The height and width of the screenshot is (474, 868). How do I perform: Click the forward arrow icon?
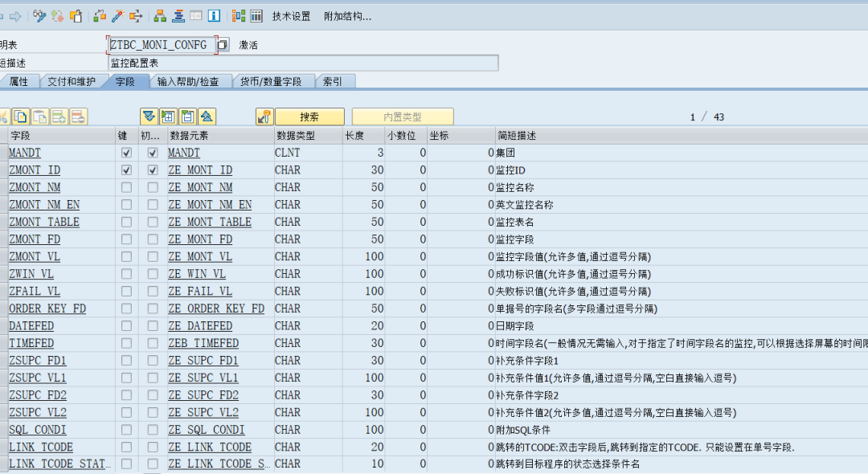pyautogui.click(x=15, y=17)
